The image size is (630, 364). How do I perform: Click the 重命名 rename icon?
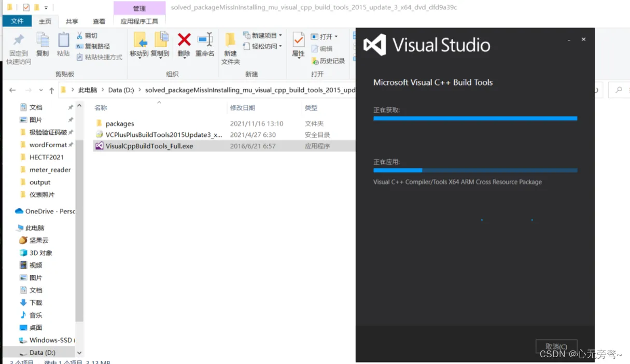pyautogui.click(x=205, y=39)
